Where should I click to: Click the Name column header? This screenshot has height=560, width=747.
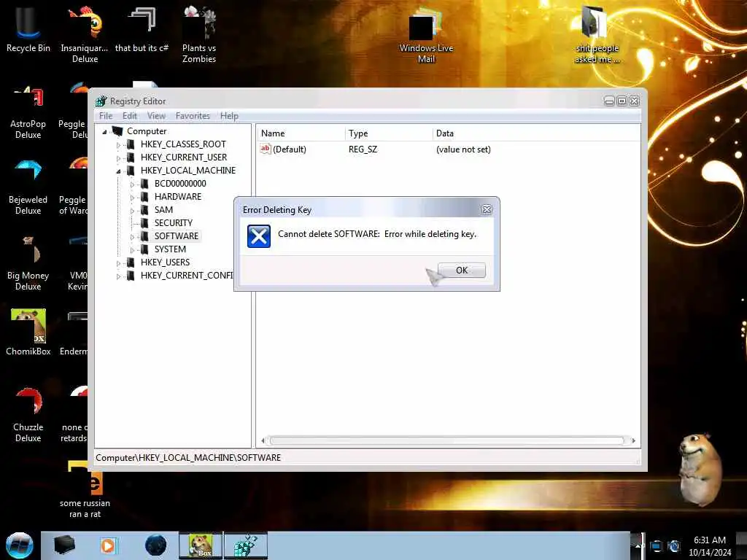(301, 133)
